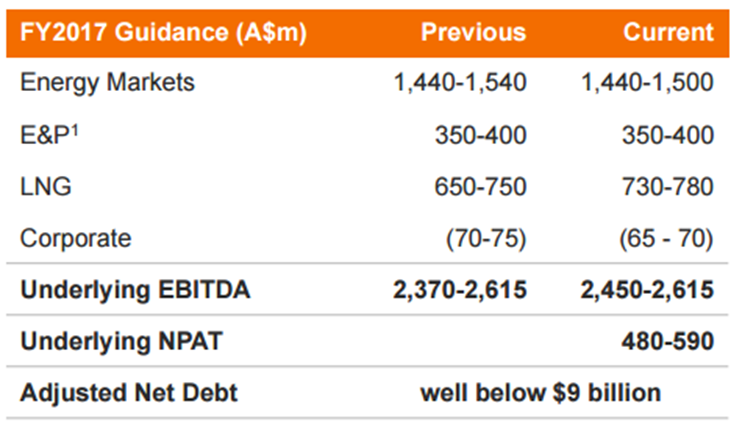The height and width of the screenshot is (423, 731).
Task: Click the Energy Markets row label
Action: point(107,83)
